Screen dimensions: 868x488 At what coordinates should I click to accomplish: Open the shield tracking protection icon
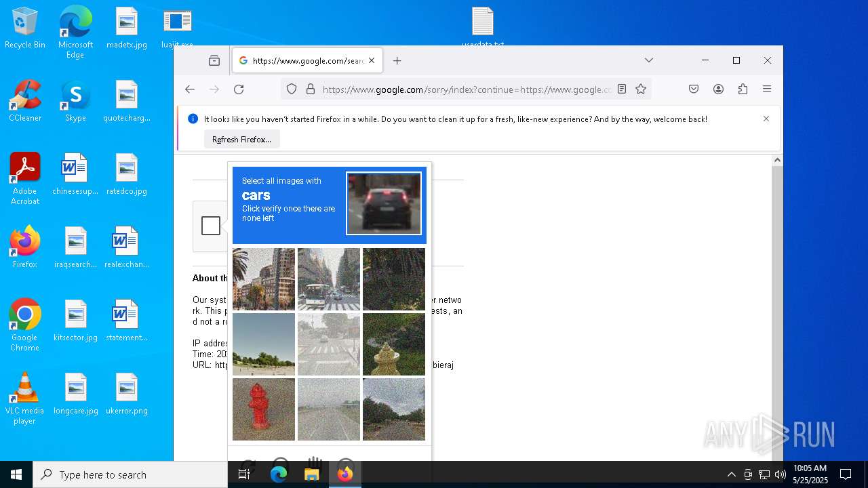click(x=292, y=89)
